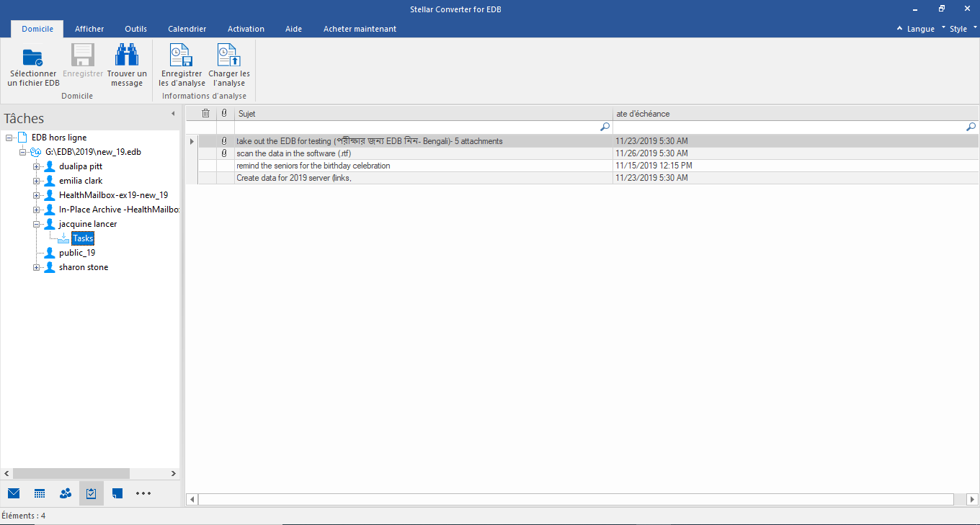
Task: Select the Tasks view icon
Action: (92, 493)
